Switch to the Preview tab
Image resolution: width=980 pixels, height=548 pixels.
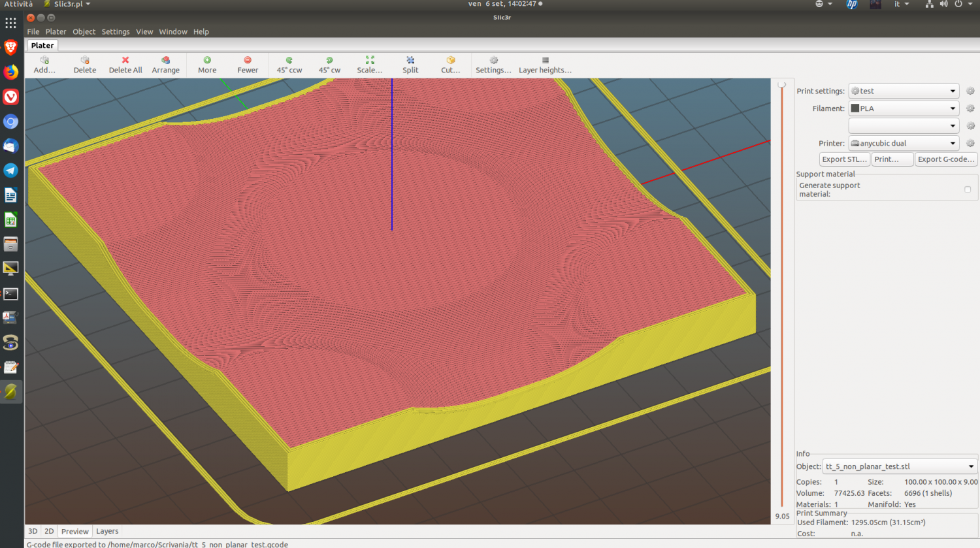(75, 531)
